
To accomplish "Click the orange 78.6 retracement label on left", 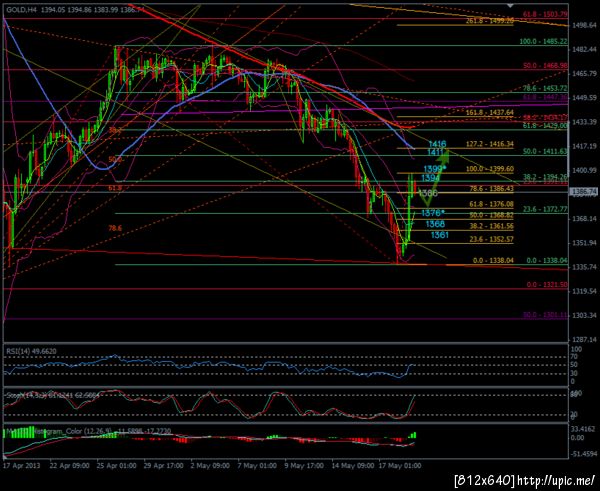I will 115,228.
